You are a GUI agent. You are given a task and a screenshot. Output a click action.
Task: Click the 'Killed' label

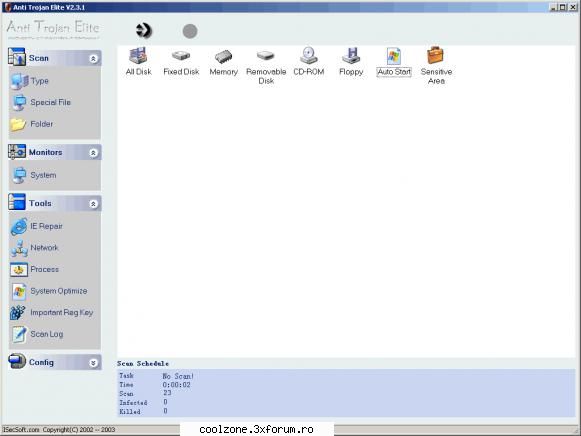130,412
